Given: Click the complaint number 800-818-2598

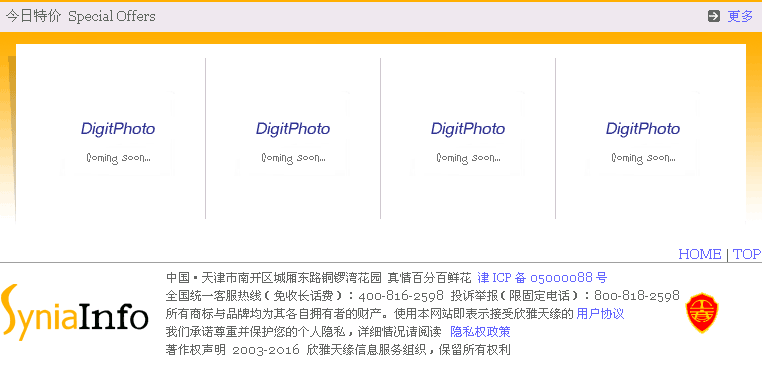Looking at the screenshot, I should [x=637, y=296].
